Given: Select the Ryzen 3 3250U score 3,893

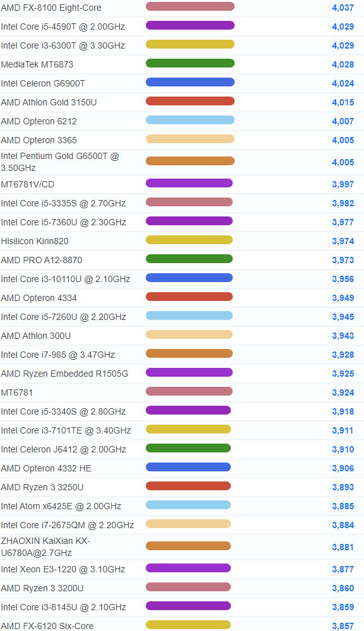Looking at the screenshot, I should 343,487.
